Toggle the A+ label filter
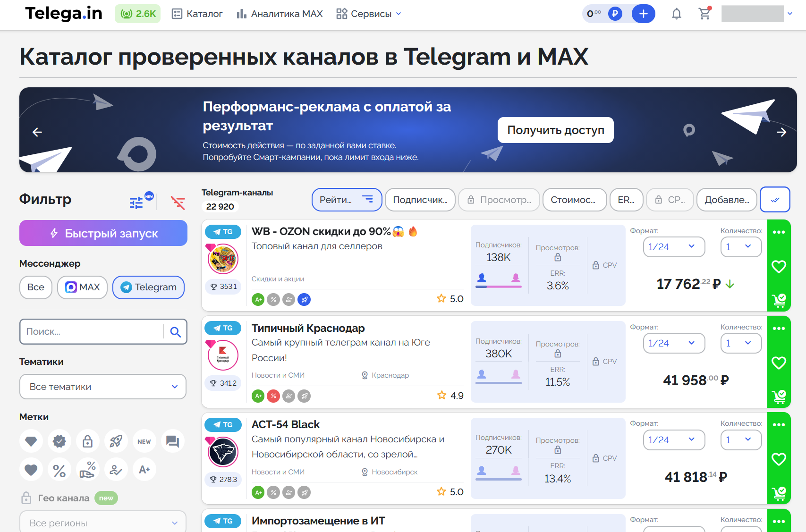Screen dimensions: 806x532 pos(144,470)
